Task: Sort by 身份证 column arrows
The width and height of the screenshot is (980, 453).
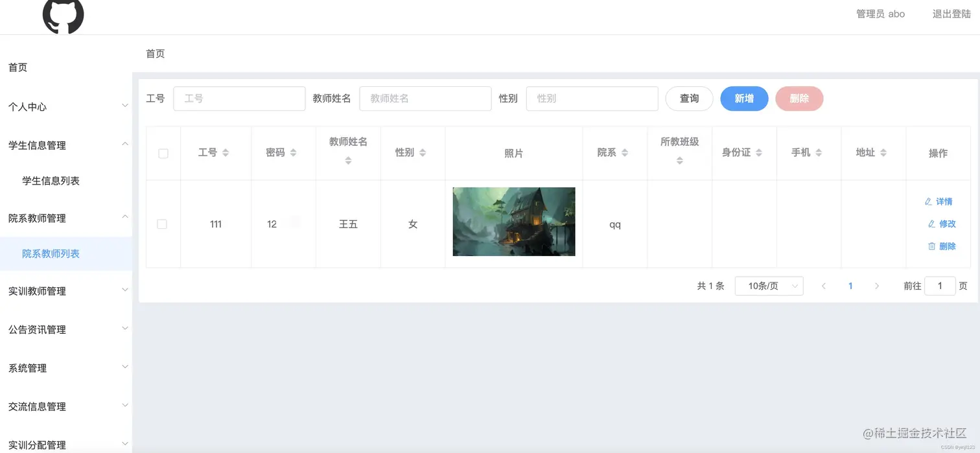Action: [759, 153]
